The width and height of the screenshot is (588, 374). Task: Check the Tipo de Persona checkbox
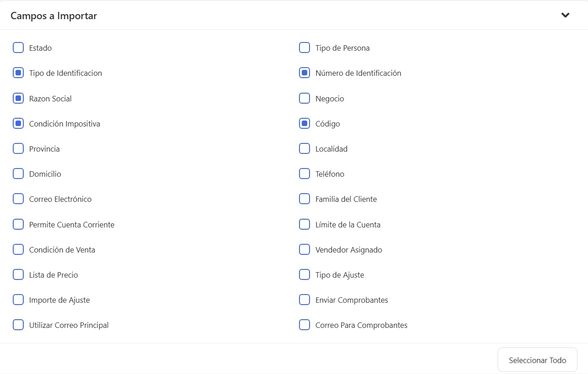coord(304,47)
